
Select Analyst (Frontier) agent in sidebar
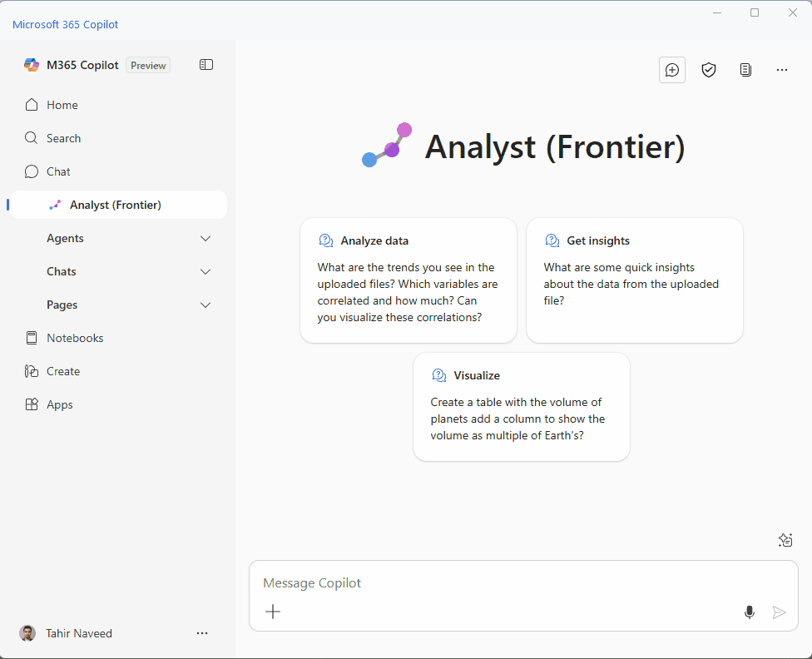tap(119, 205)
